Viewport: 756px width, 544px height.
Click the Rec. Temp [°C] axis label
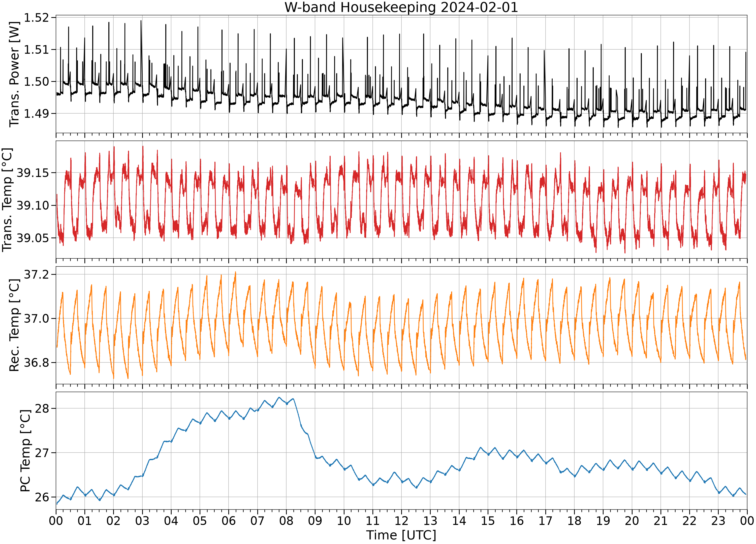[x=14, y=325]
